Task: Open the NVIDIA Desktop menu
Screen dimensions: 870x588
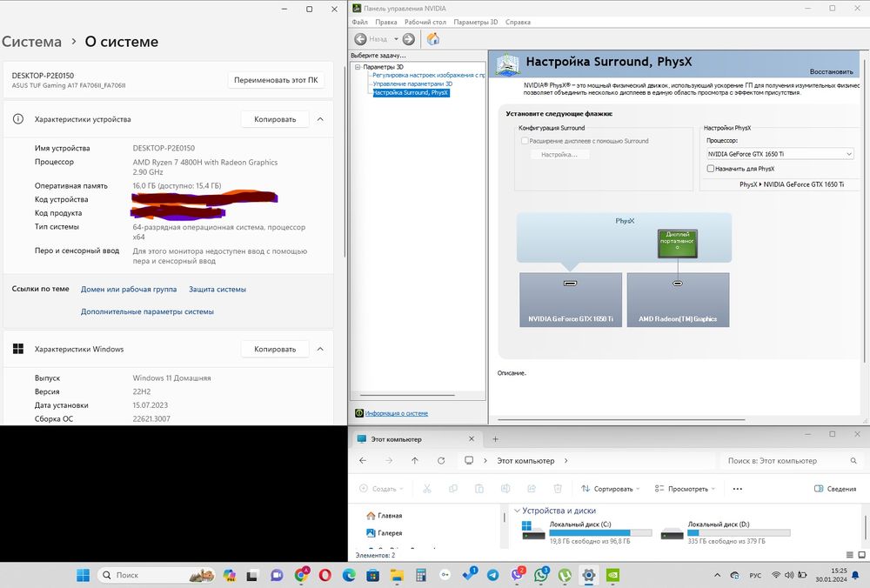Action: [425, 23]
